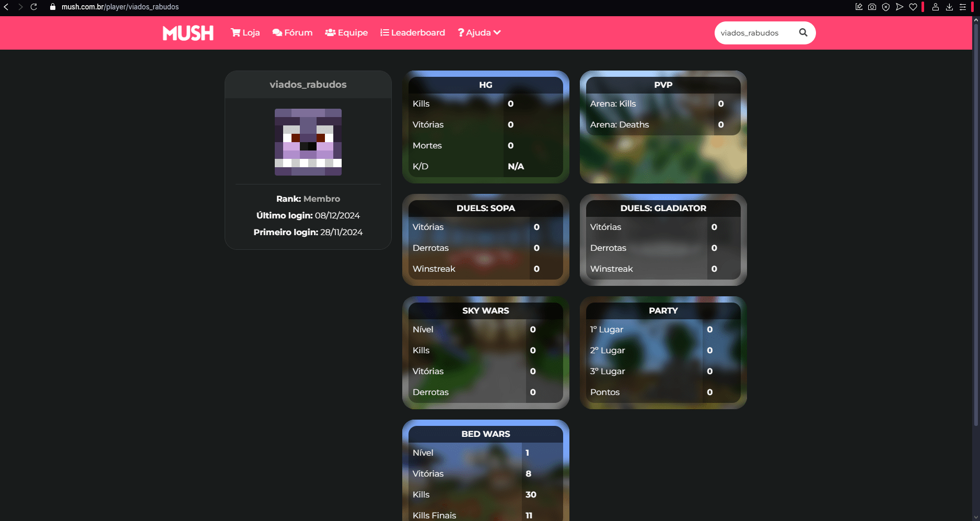This screenshot has height=521, width=980.
Task: Click the BED WARS card header
Action: (x=486, y=434)
